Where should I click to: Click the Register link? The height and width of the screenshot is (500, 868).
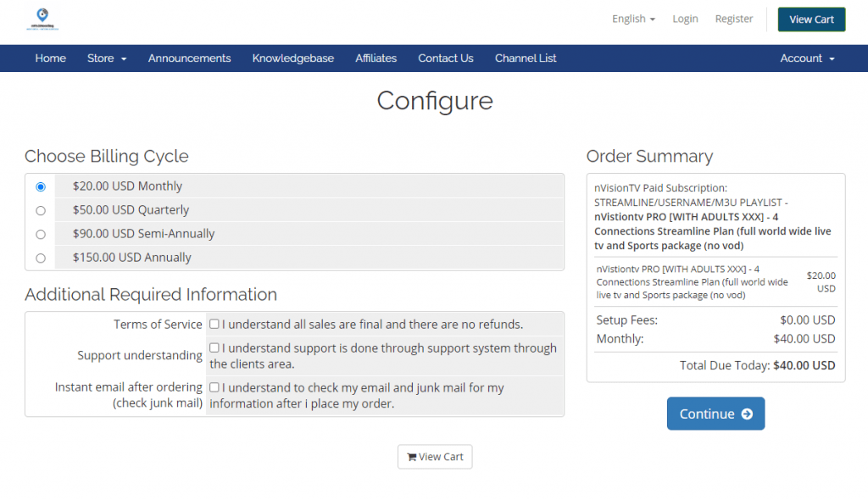(x=734, y=19)
